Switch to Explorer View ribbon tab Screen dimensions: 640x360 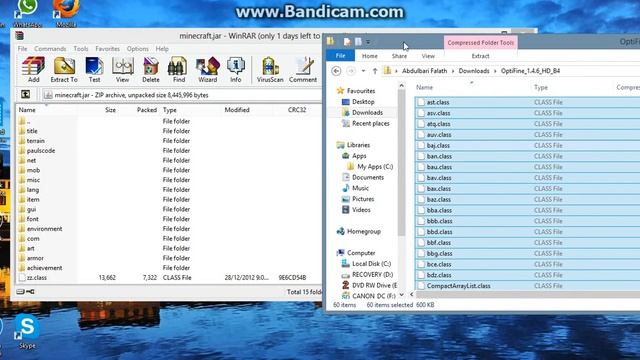click(428, 56)
